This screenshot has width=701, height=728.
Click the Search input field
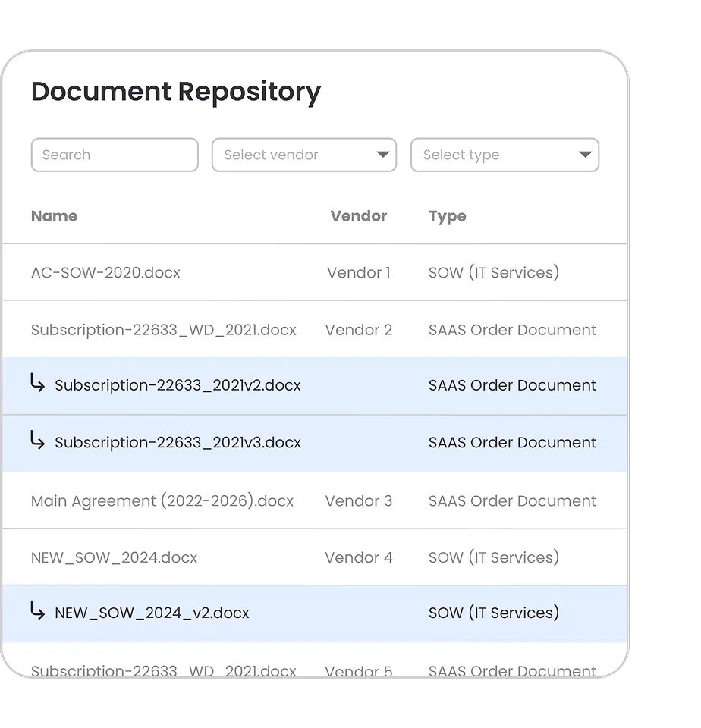[x=115, y=155]
